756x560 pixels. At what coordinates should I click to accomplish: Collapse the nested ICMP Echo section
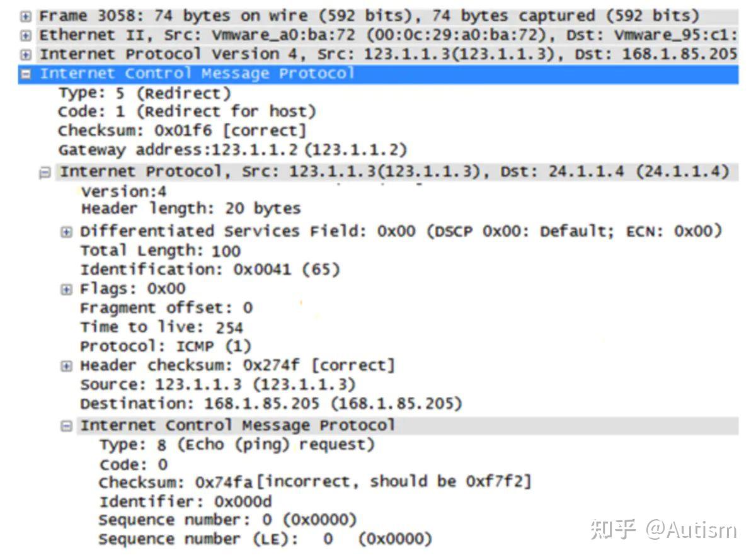(66, 426)
